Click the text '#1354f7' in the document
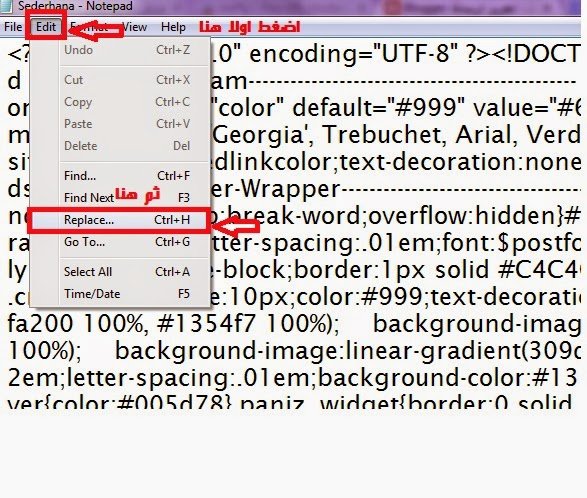Image resolution: width=587 pixels, height=498 pixels. point(206,324)
